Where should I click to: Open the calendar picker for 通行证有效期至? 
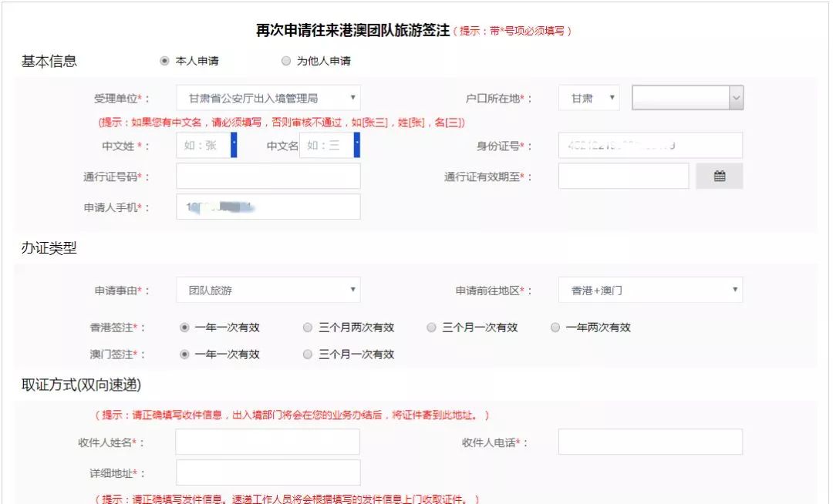(x=719, y=176)
